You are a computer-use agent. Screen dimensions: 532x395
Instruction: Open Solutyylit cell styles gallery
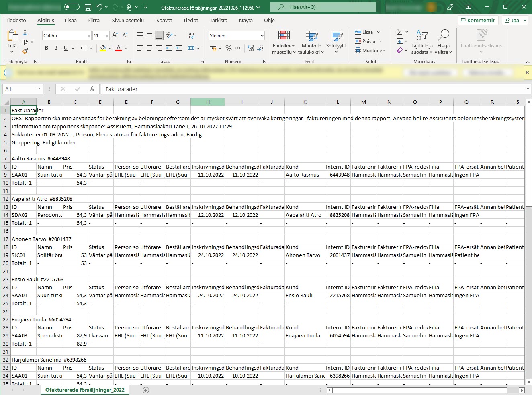coord(336,42)
